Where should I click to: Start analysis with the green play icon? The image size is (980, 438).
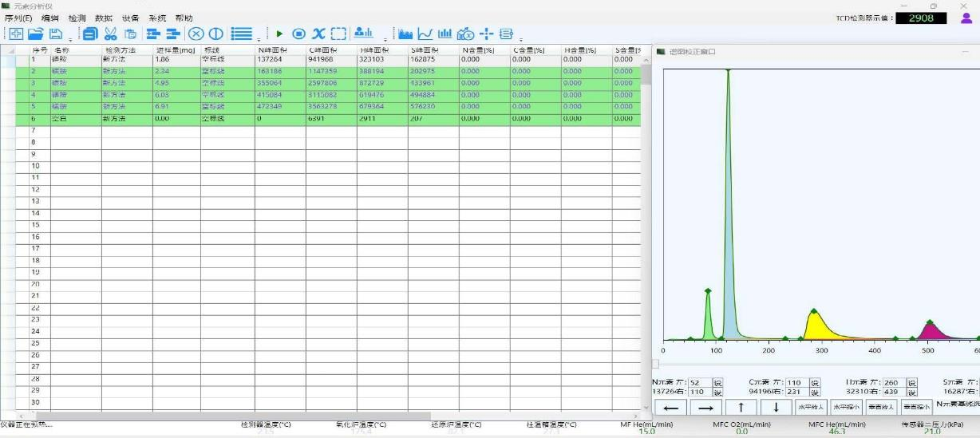pyautogui.click(x=279, y=34)
